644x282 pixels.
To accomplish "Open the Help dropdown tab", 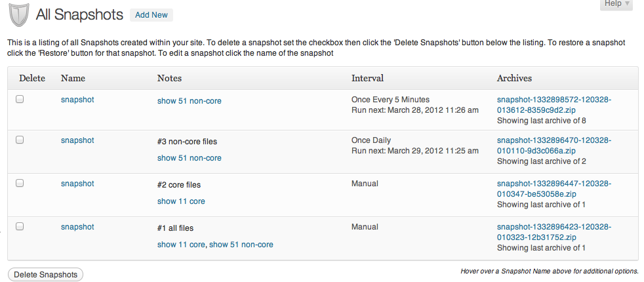I will [616, 4].
